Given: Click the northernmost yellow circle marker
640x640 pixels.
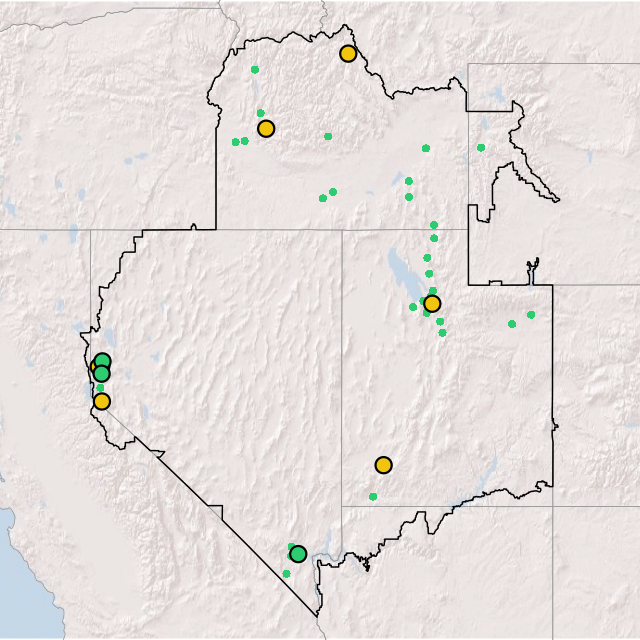Looking at the screenshot, I should (348, 54).
